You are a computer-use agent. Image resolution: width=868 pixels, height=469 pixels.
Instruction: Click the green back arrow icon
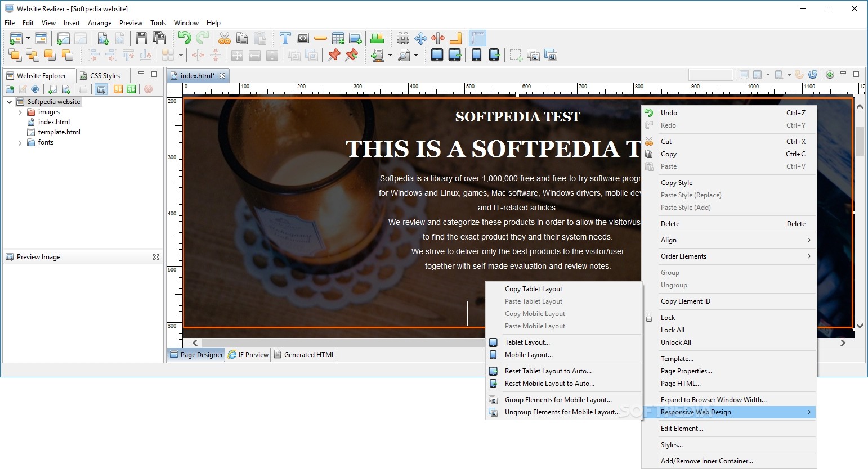830,75
